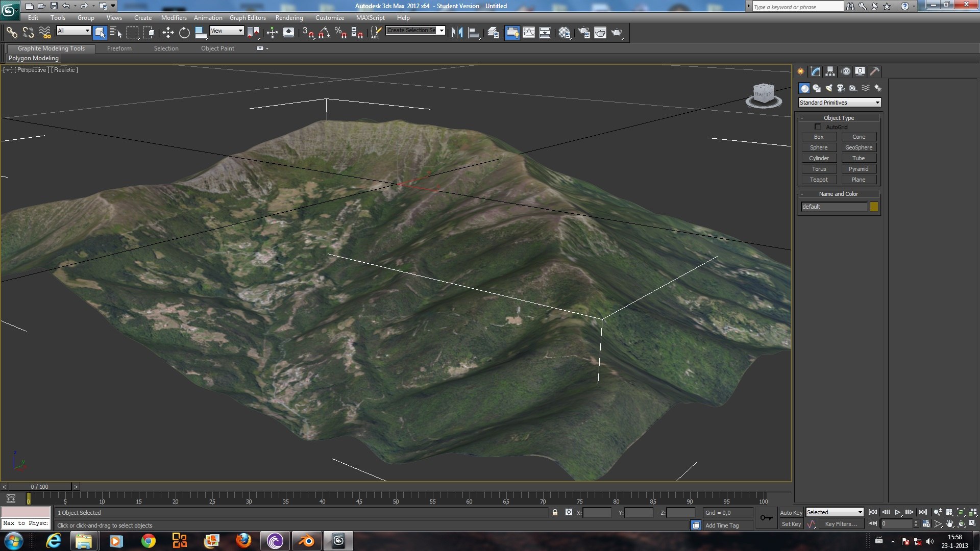Open Key Filters dialog

841,524
